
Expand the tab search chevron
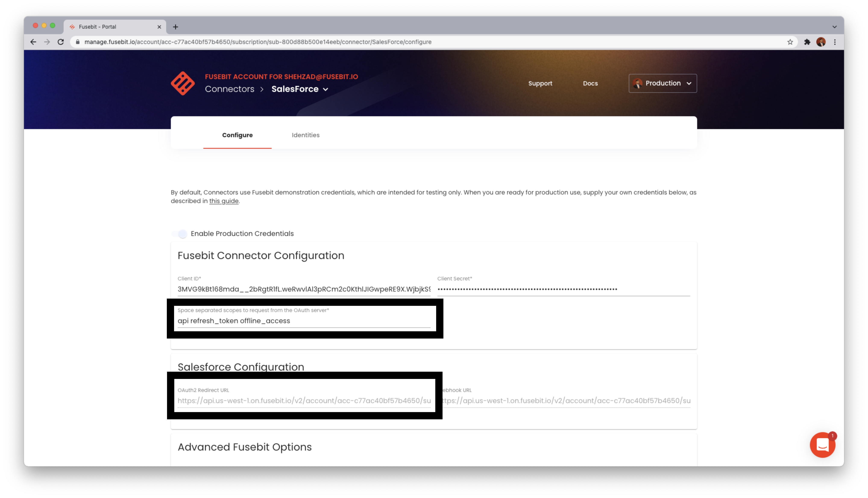click(834, 27)
